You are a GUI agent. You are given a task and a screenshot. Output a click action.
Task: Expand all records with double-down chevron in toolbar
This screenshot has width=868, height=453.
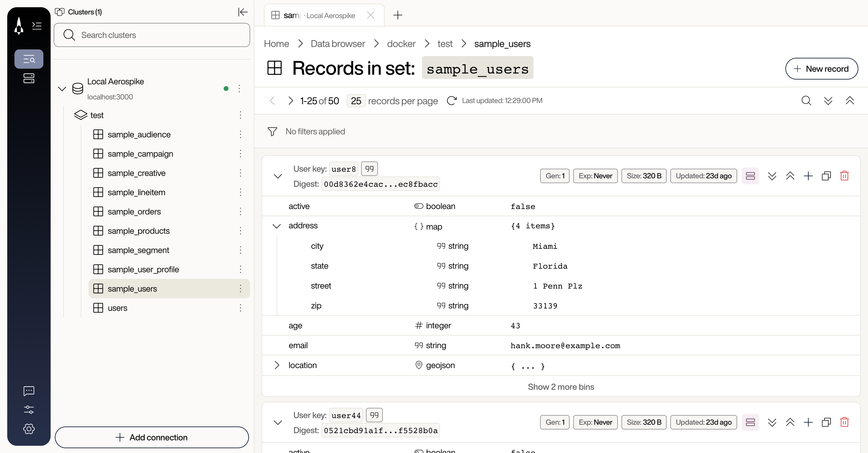click(x=828, y=101)
